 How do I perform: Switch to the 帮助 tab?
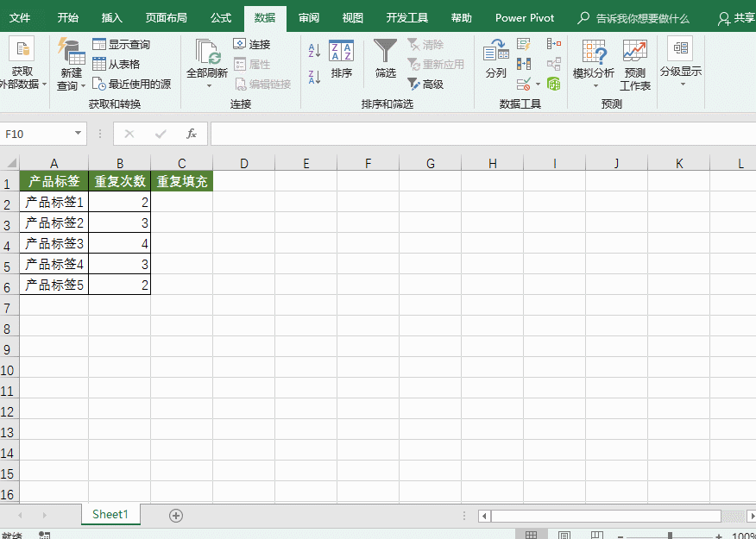click(462, 18)
